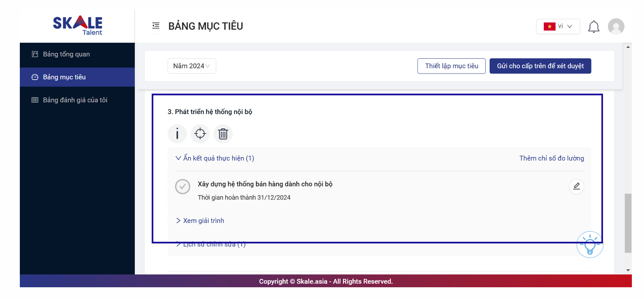The image size is (644, 299).
Task: Edit the key result with the pencil icon
Action: pyautogui.click(x=576, y=186)
